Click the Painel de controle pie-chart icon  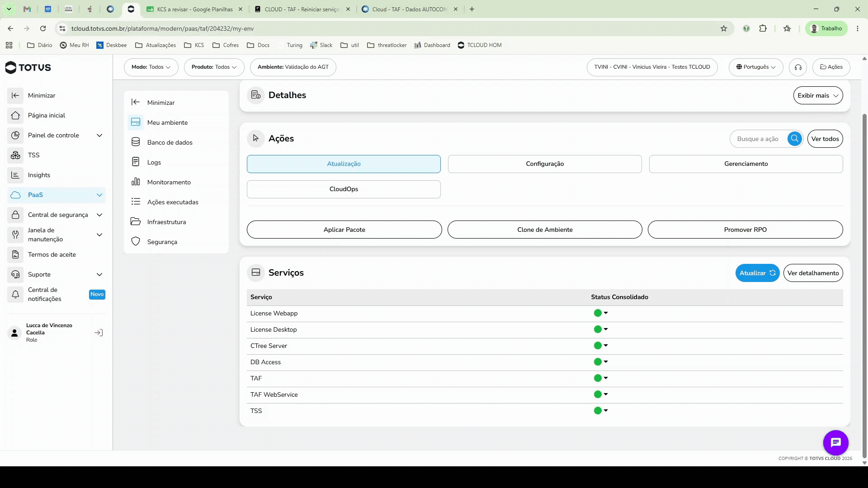(15, 135)
